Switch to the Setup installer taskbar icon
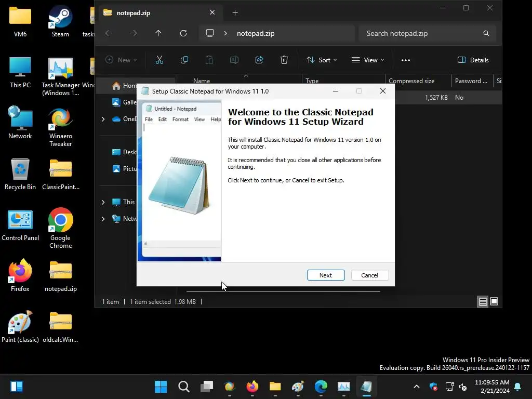 (366, 386)
